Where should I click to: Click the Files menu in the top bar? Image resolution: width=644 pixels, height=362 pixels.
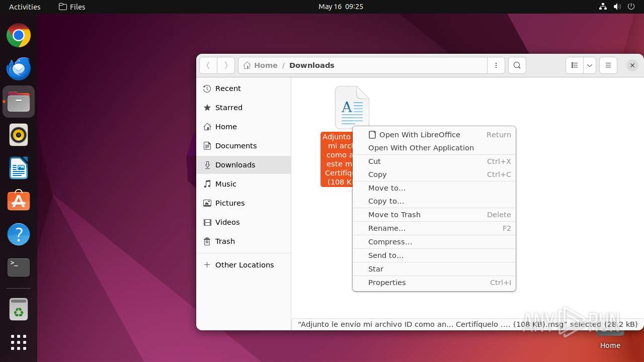pos(72,7)
